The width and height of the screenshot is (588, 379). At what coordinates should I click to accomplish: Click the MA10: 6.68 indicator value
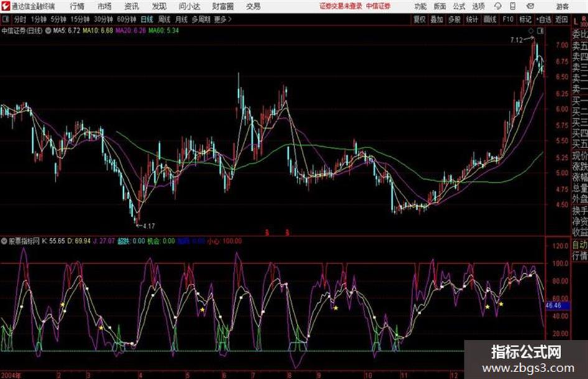pyautogui.click(x=98, y=30)
